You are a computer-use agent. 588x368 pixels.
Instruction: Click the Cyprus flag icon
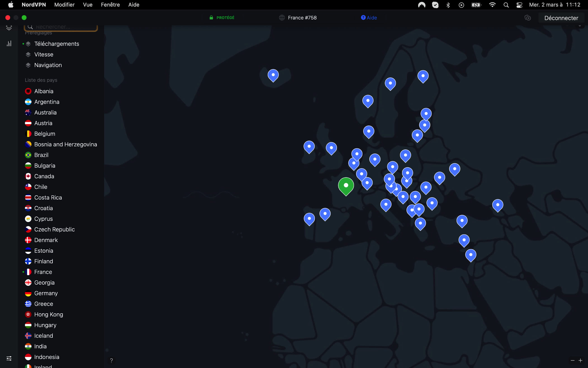pyautogui.click(x=28, y=219)
